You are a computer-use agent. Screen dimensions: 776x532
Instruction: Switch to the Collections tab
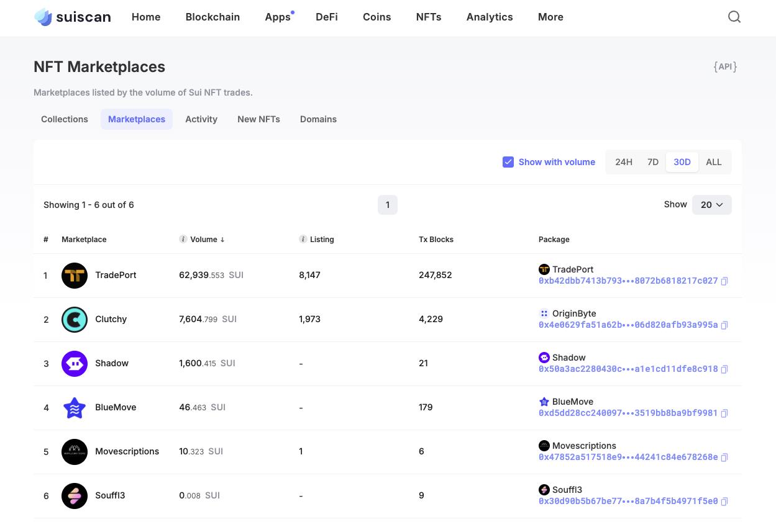coord(65,119)
